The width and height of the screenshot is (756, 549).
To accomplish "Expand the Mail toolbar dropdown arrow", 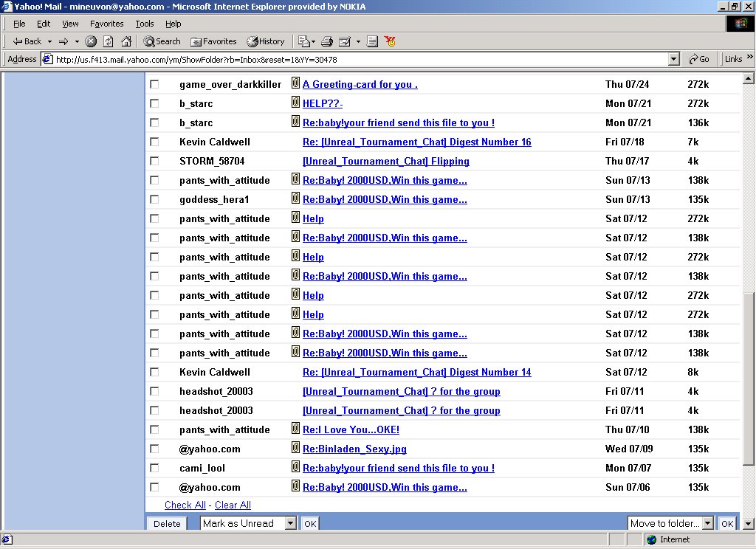I will click(313, 41).
